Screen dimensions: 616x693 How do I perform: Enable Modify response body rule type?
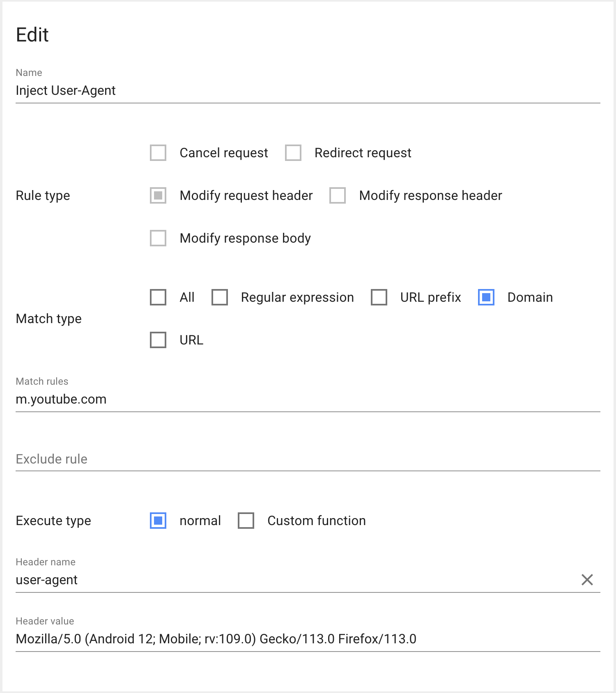[158, 238]
